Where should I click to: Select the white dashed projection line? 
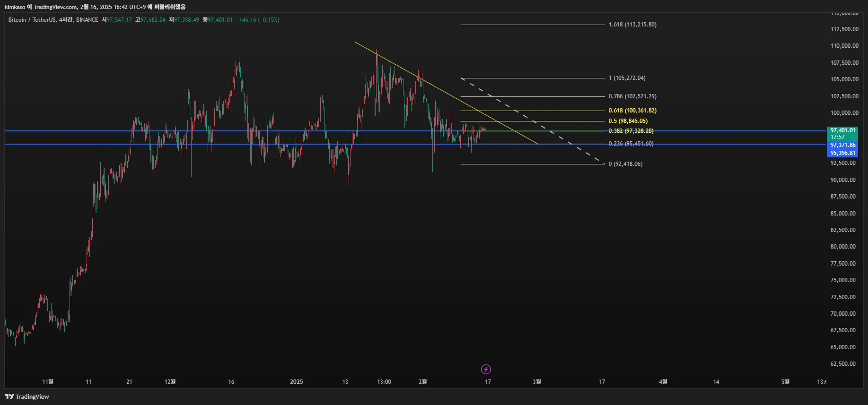pyautogui.click(x=533, y=121)
